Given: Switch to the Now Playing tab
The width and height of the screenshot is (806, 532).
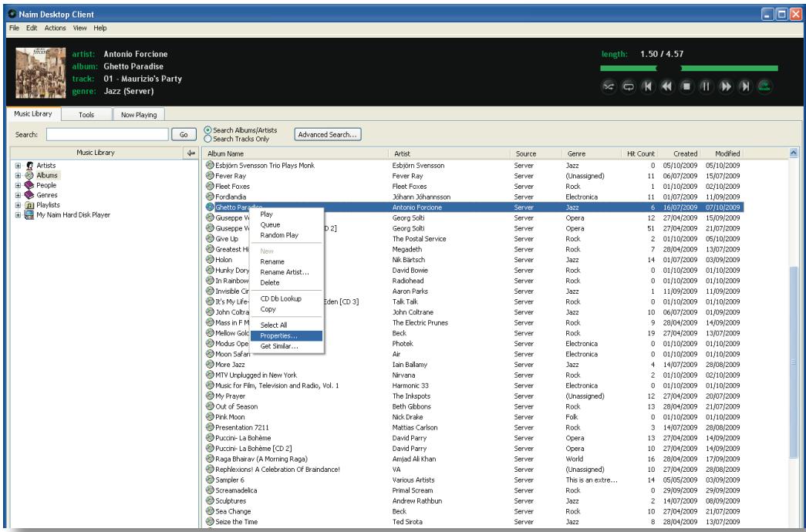Looking at the screenshot, I should (139, 115).
